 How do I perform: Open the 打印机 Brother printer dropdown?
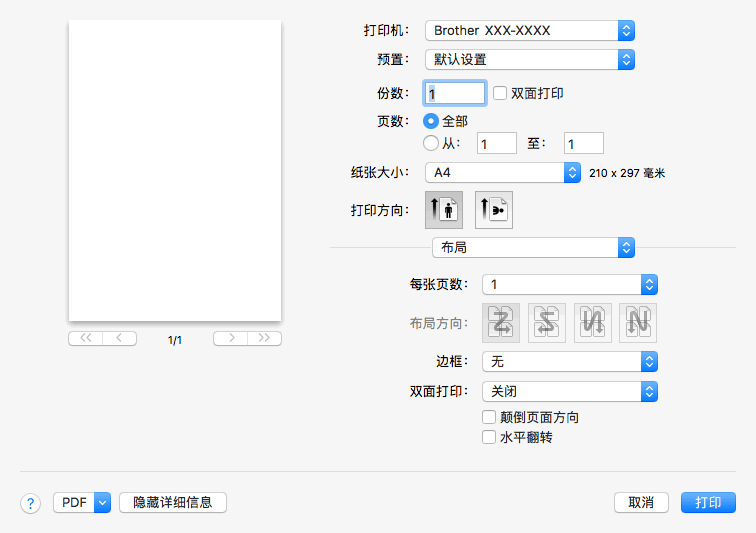coord(530,31)
